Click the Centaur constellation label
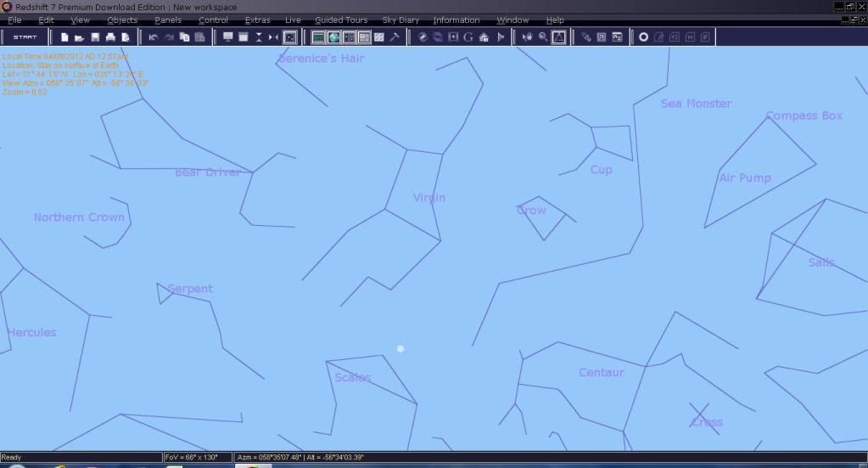The image size is (868, 468). pyautogui.click(x=601, y=373)
